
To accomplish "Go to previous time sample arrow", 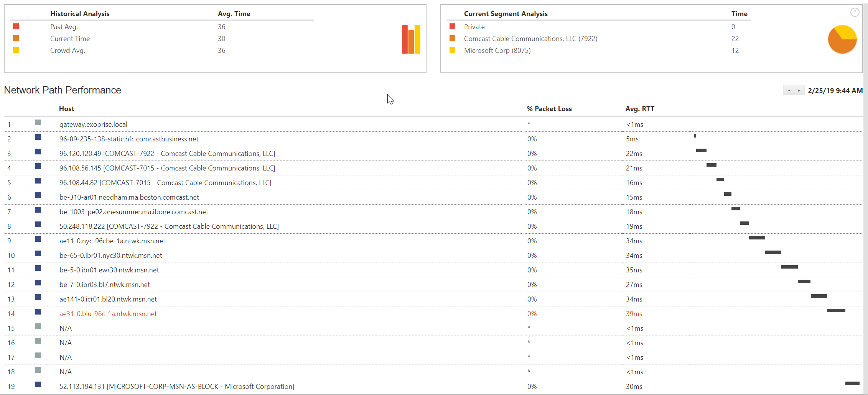I will tap(789, 90).
